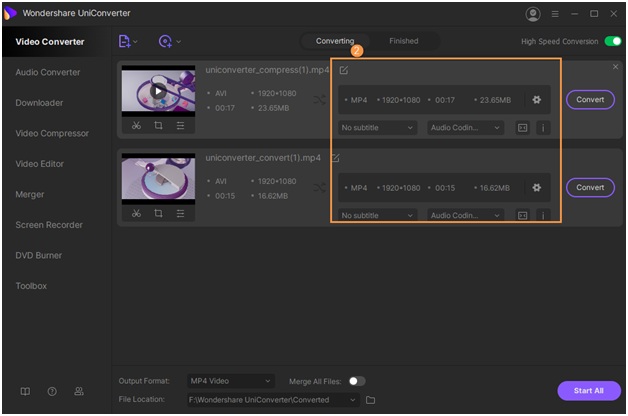Play the first video thumbnail preview
The width and height of the screenshot is (628, 416).
coord(157,90)
